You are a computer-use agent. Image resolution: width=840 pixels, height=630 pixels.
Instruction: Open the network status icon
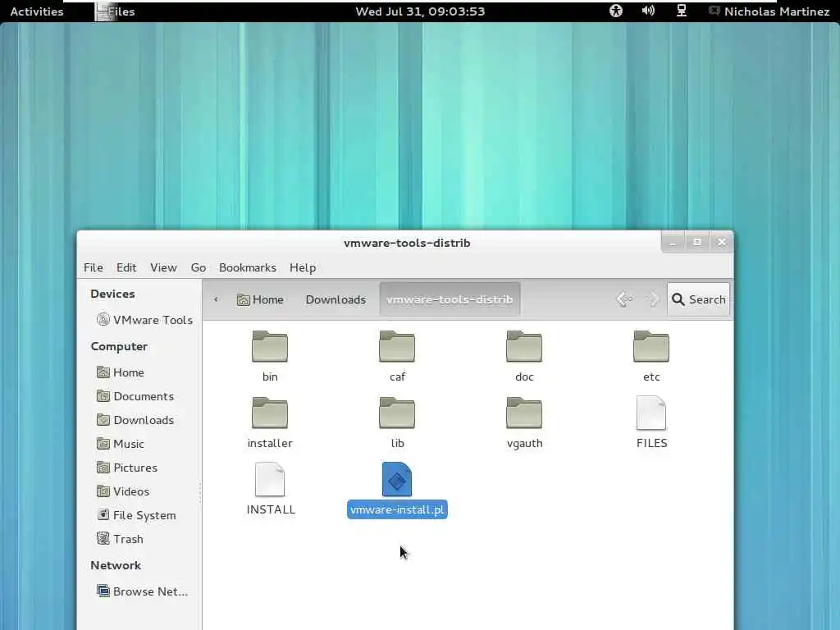[682, 11]
